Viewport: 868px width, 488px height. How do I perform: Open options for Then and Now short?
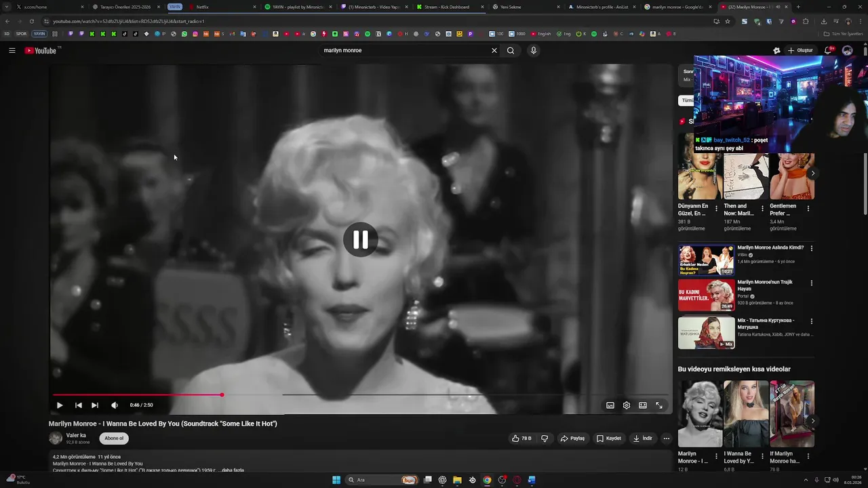tap(762, 209)
